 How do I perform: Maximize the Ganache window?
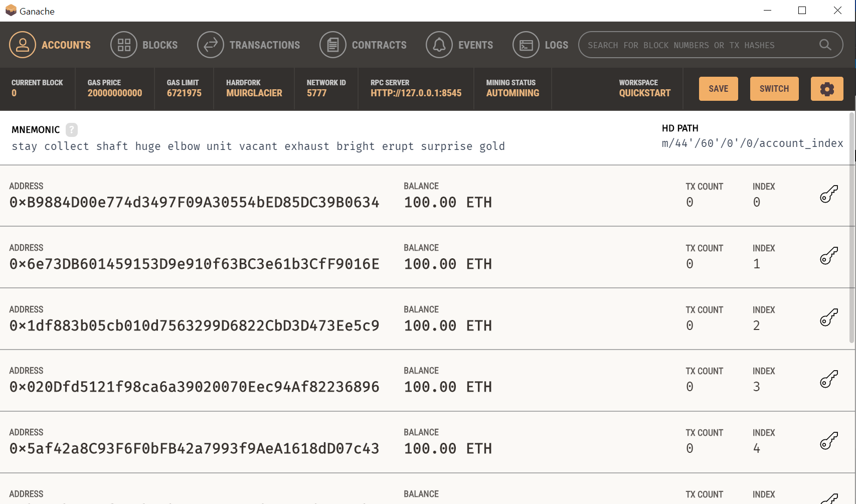pyautogui.click(x=802, y=11)
